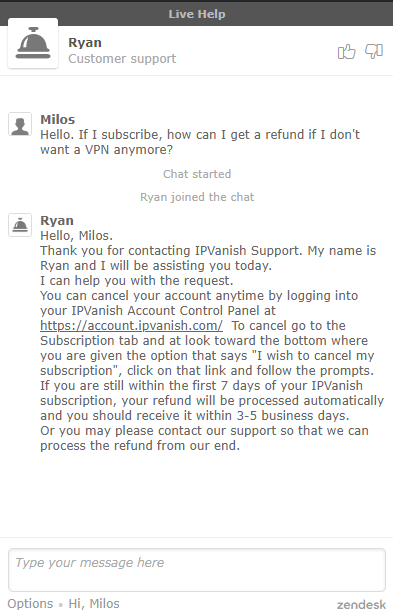Click the 'Hello, Milos.' greeting line
The width and height of the screenshot is (393, 614).
point(76,236)
